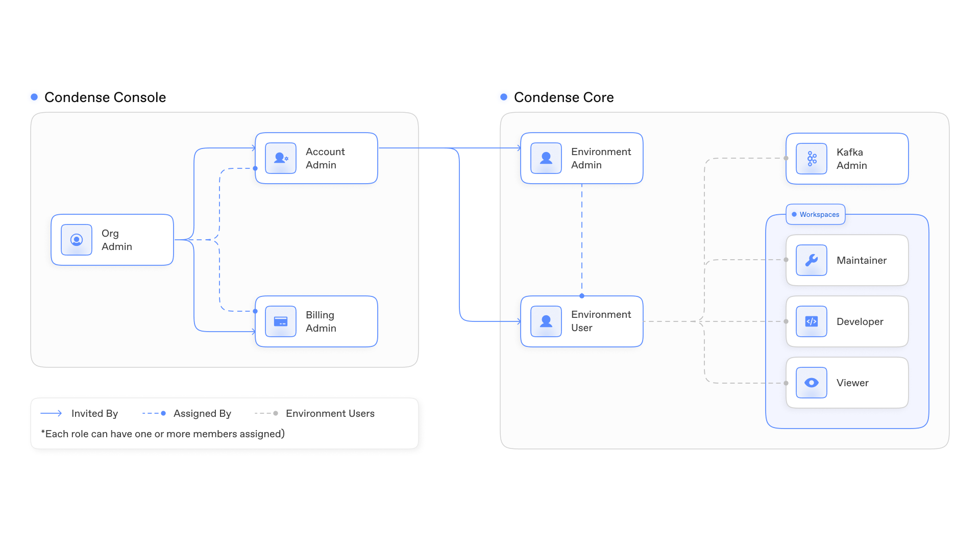Click the Environment Admin person icon
Screen dimensions: 980x551
point(546,158)
